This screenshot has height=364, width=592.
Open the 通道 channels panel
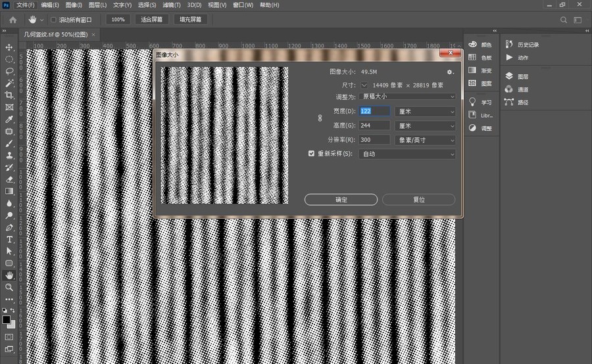[x=517, y=89]
